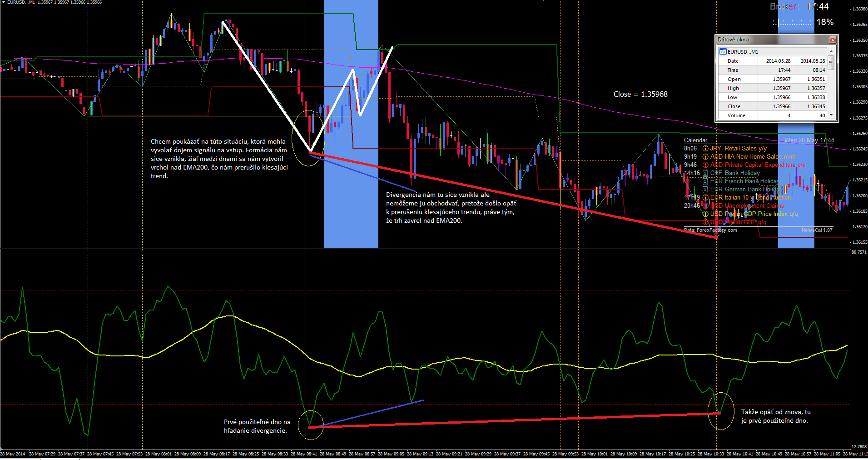Click the red icon beside USD Unemployment Claims
The height and width of the screenshot is (460, 868).
pyautogui.click(x=705, y=206)
